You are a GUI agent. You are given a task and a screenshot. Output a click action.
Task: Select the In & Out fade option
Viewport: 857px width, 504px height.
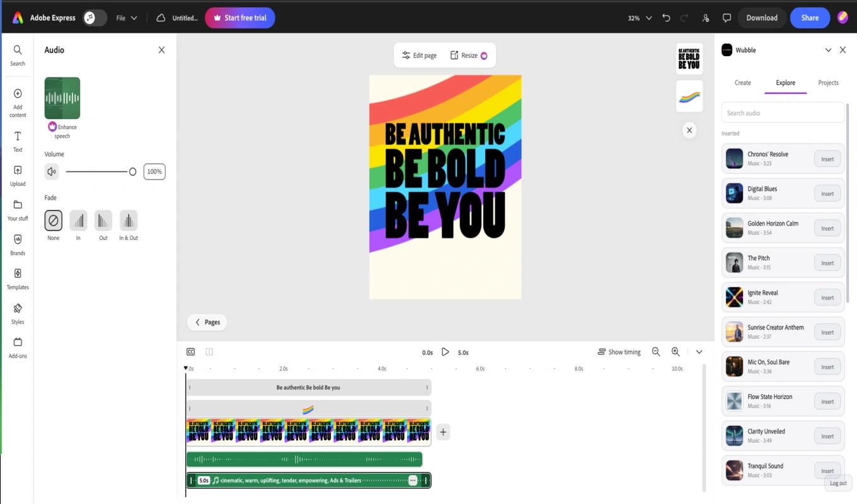point(129,220)
